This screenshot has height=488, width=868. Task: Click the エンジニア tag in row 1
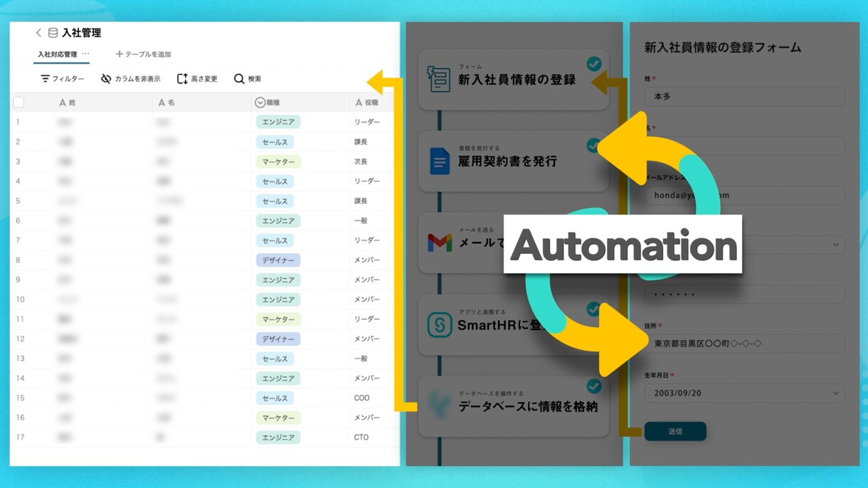[x=278, y=122]
